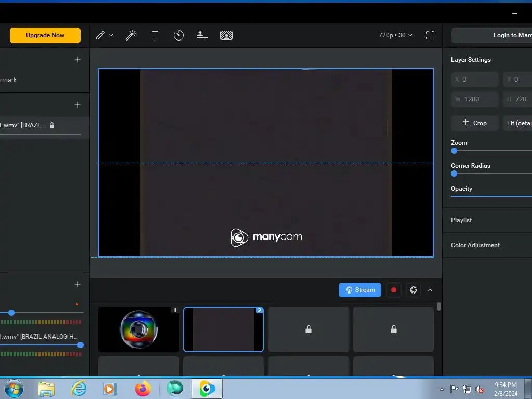Click the Layer Settings heading

(x=471, y=60)
